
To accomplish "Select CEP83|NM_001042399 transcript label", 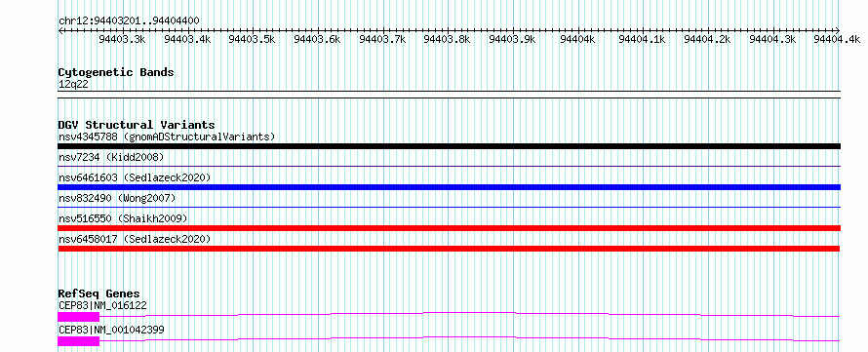I will 111,330.
